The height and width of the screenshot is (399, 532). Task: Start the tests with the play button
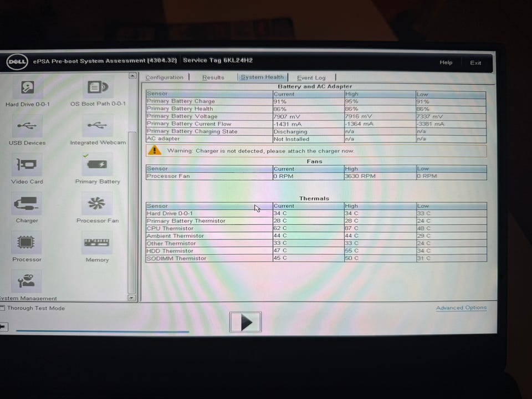245,322
